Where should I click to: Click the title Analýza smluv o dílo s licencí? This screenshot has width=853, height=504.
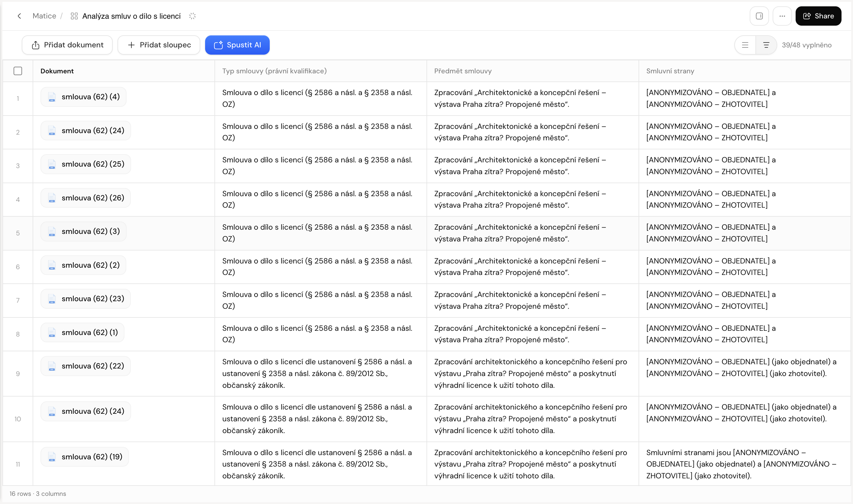click(131, 16)
